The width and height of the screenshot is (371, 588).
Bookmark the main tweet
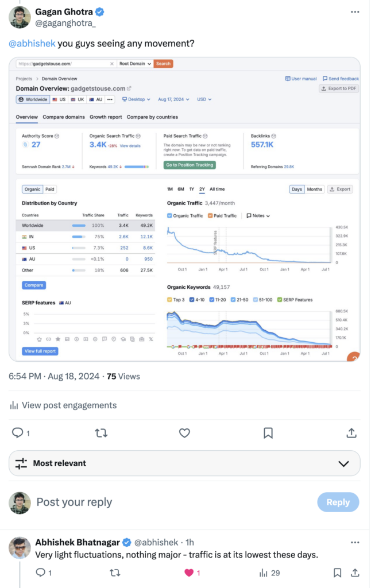(268, 433)
